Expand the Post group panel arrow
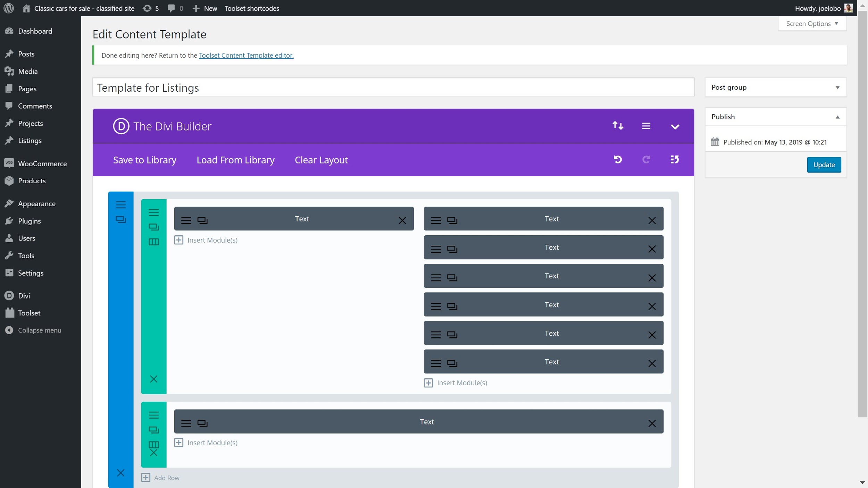Viewport: 868px width, 488px height. tap(837, 87)
